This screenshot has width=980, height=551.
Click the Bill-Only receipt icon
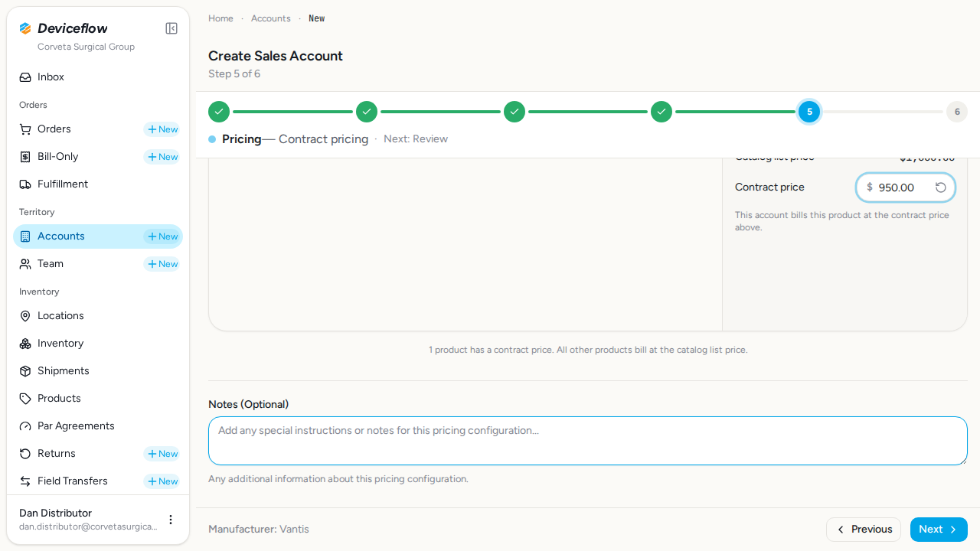25,157
